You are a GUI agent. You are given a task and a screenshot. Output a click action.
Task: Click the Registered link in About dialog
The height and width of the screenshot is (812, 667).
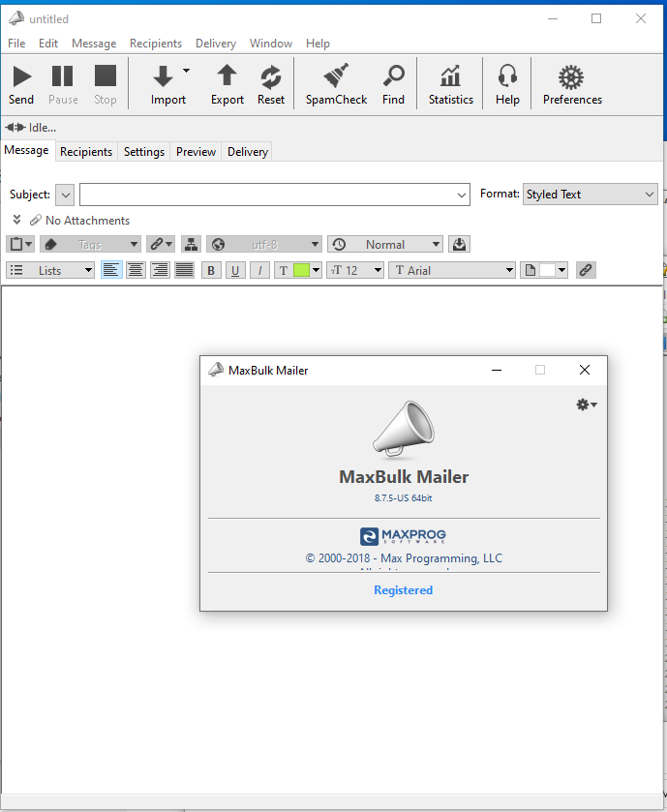[x=403, y=590]
